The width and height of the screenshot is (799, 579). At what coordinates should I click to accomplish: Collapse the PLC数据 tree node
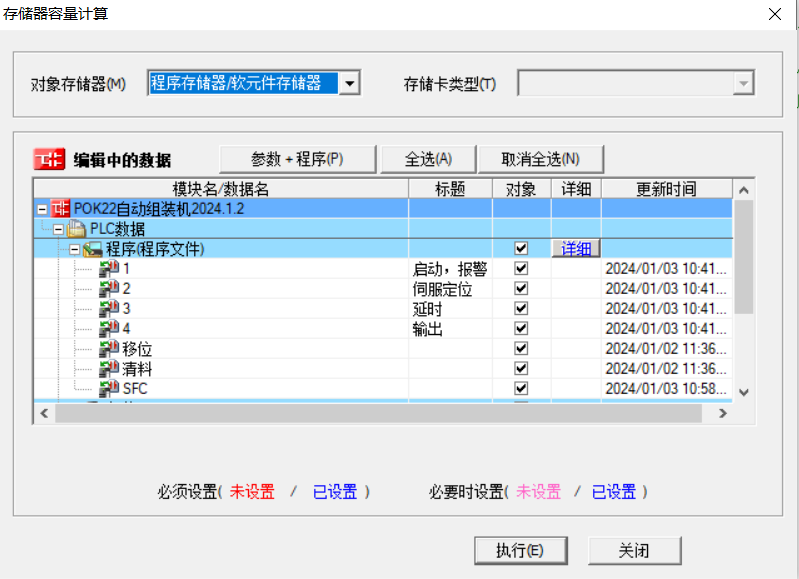pos(59,229)
